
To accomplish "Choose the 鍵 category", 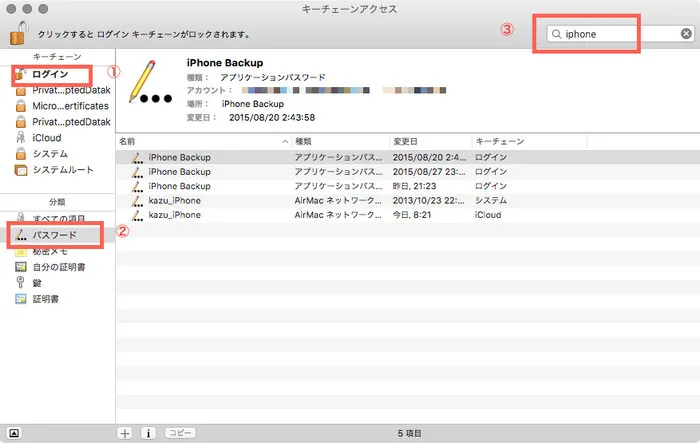I will pos(37,283).
